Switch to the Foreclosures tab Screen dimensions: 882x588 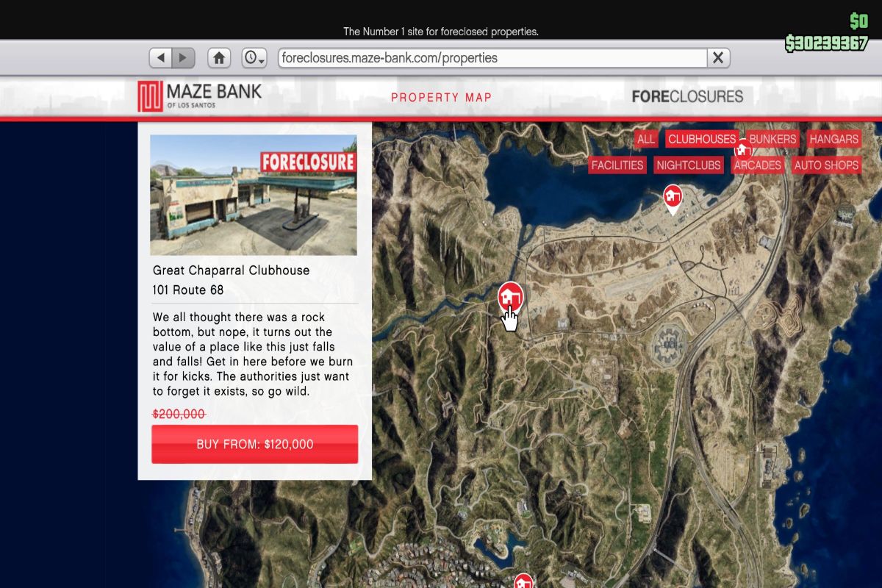[687, 96]
